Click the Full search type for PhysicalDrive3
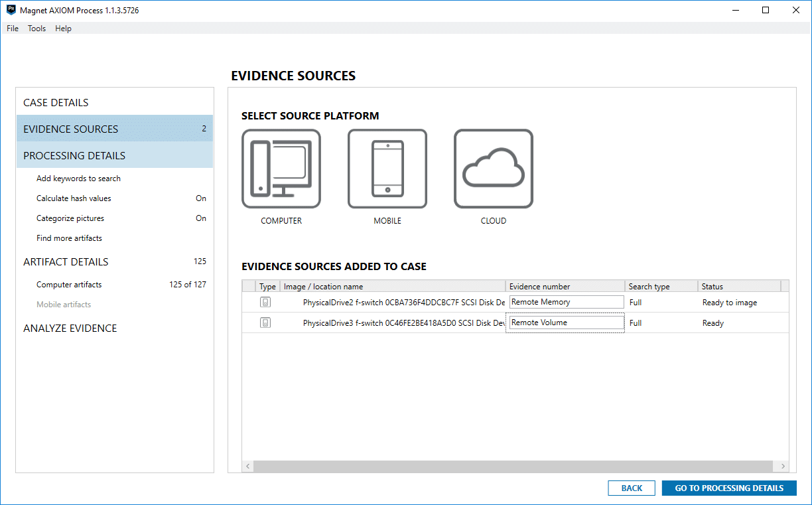The height and width of the screenshot is (505, 812). (636, 323)
